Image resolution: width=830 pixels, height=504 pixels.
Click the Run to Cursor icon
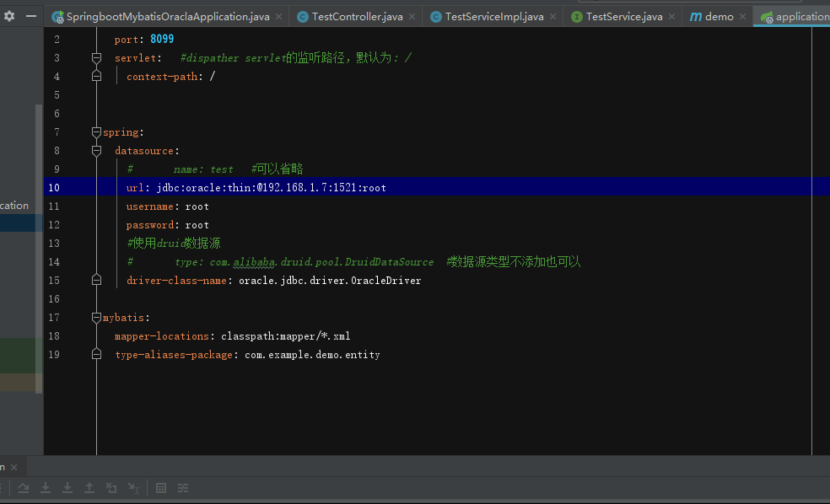click(133, 488)
